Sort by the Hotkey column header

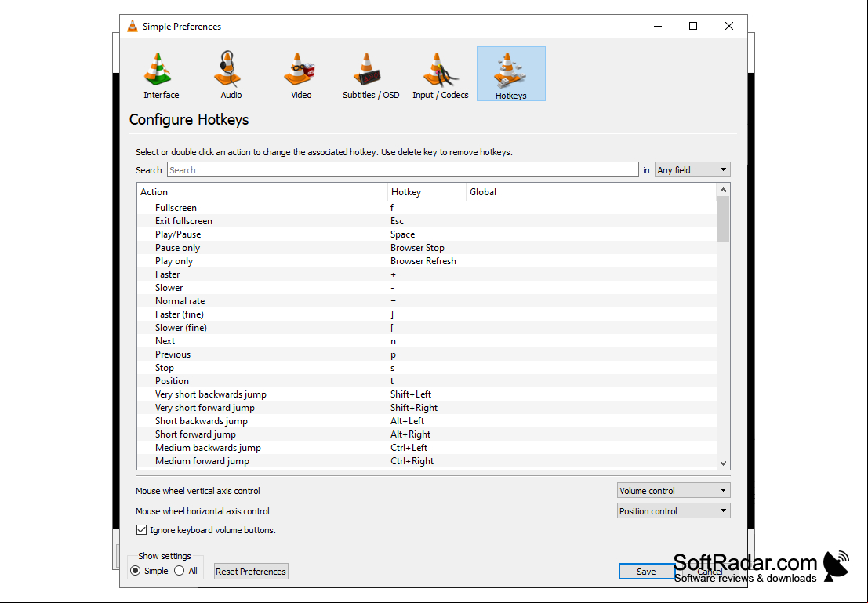click(427, 192)
